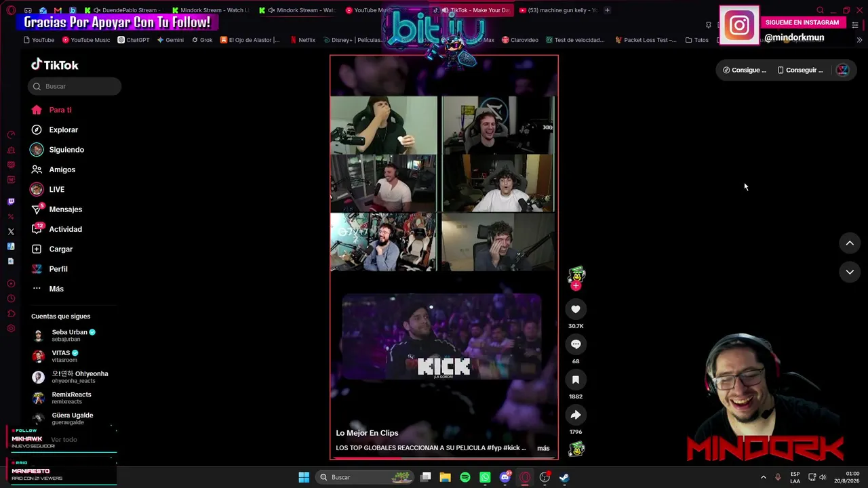Image resolution: width=868 pixels, height=488 pixels.
Task: Open the ChatGPT bookmark
Action: 134,40
